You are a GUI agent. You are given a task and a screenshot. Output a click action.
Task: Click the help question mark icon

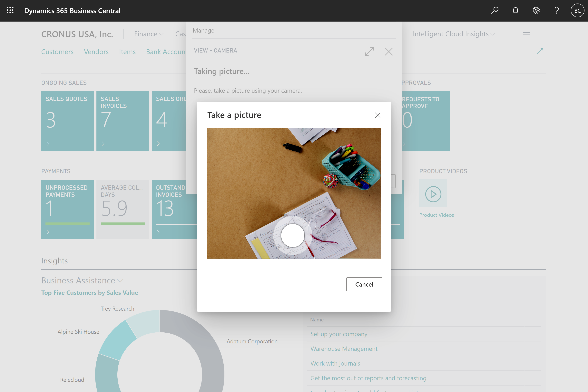(556, 11)
